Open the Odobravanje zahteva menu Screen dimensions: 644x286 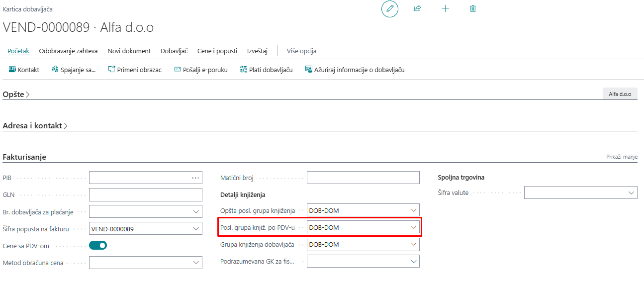[68, 51]
